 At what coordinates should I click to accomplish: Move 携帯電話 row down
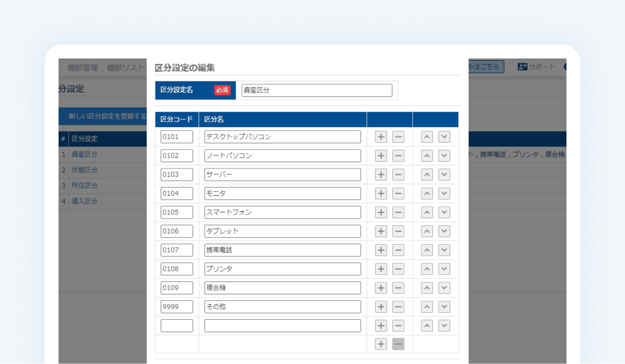pyautogui.click(x=444, y=250)
